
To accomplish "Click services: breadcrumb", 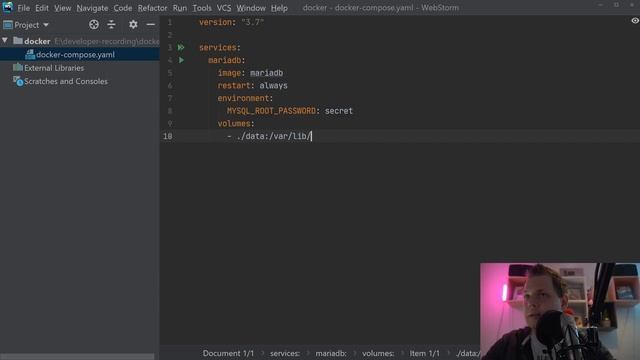I will [x=284, y=353].
